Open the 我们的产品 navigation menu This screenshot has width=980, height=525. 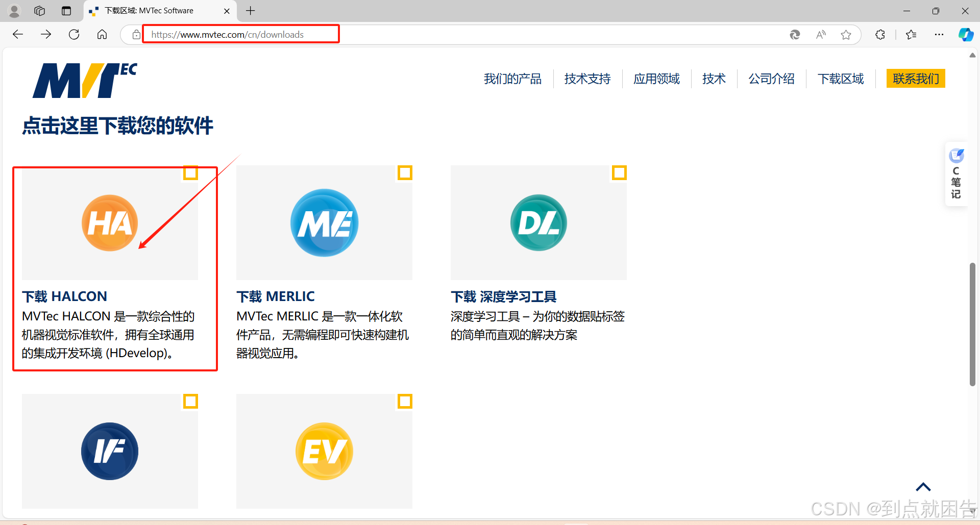pyautogui.click(x=512, y=79)
